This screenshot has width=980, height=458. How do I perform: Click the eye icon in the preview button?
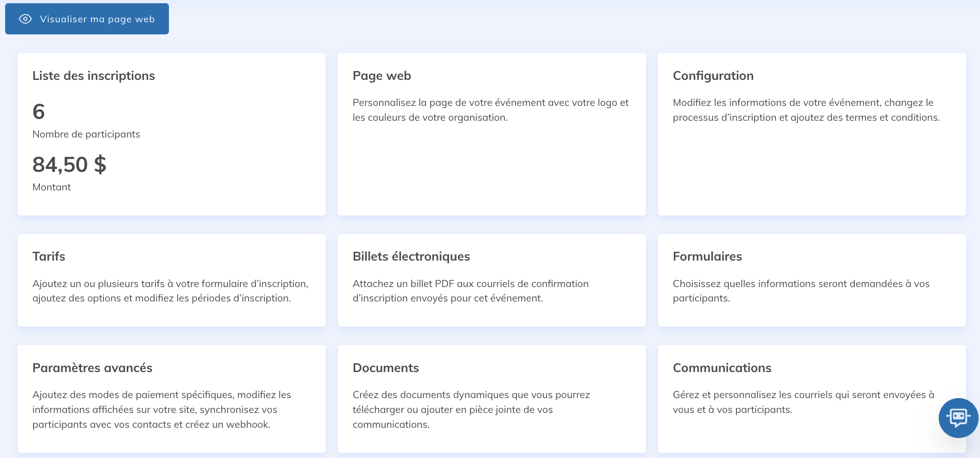[x=25, y=19]
